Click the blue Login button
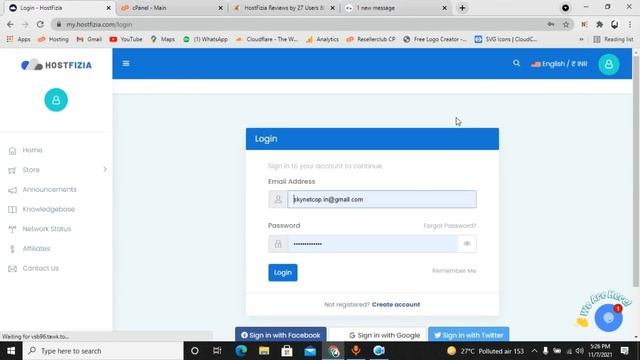 (282, 272)
